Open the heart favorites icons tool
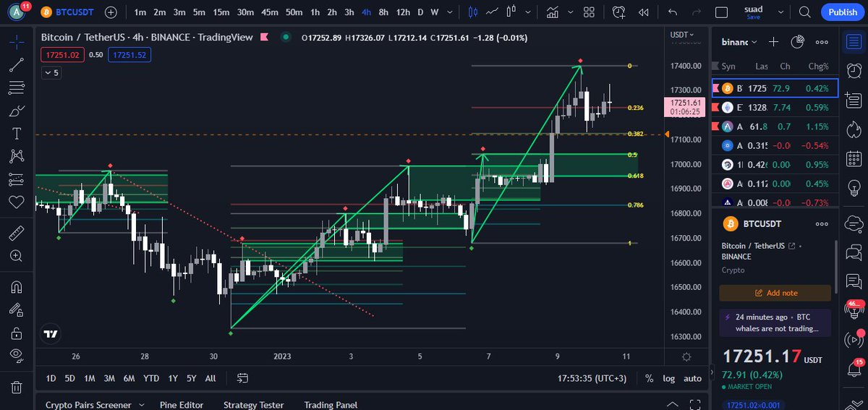868x410 pixels. point(17,202)
